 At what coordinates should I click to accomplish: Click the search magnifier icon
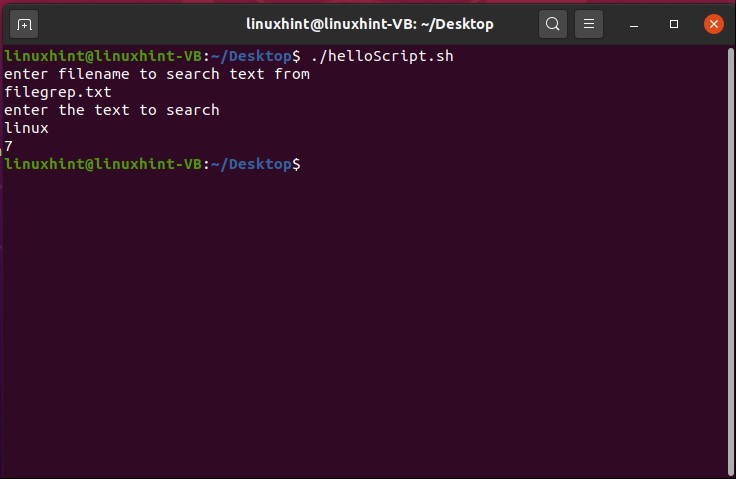[x=553, y=23]
